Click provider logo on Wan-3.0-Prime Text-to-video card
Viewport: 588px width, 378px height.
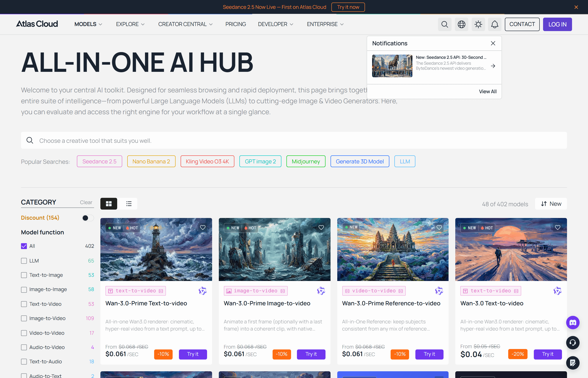coord(202,291)
